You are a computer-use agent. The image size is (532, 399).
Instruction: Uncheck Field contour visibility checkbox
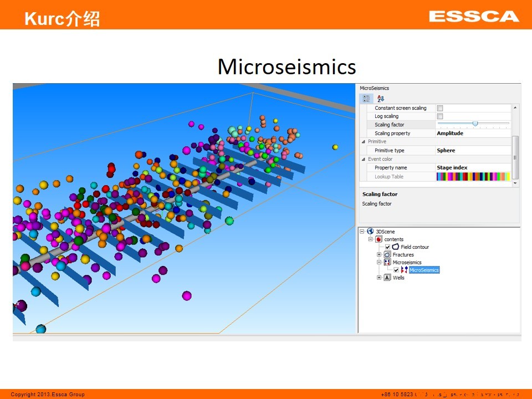388,247
